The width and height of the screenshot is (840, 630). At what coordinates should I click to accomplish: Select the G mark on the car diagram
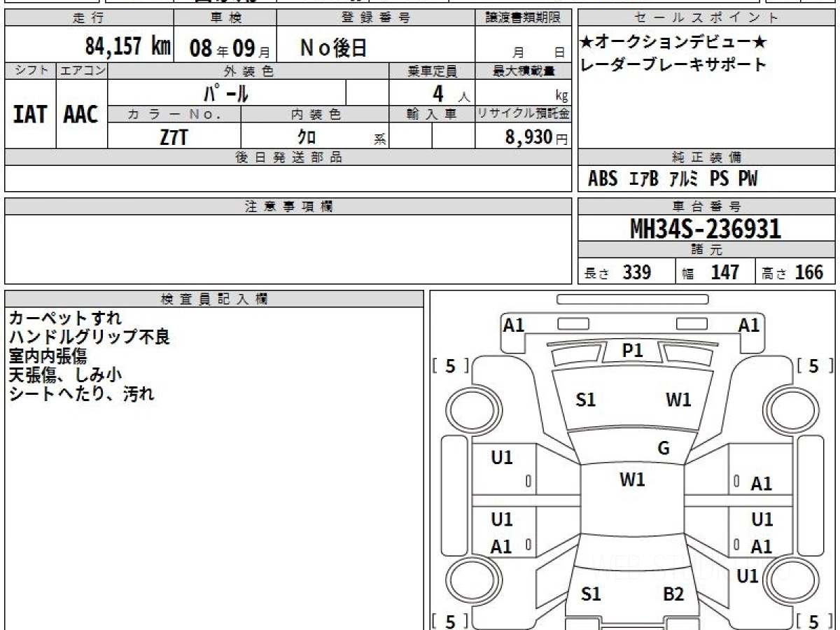pos(664,449)
